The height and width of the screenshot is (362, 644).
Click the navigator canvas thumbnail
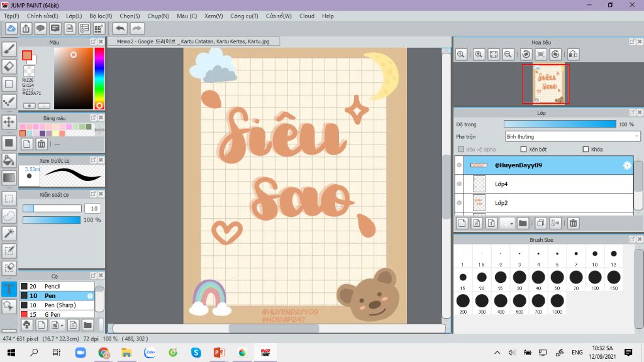click(545, 84)
